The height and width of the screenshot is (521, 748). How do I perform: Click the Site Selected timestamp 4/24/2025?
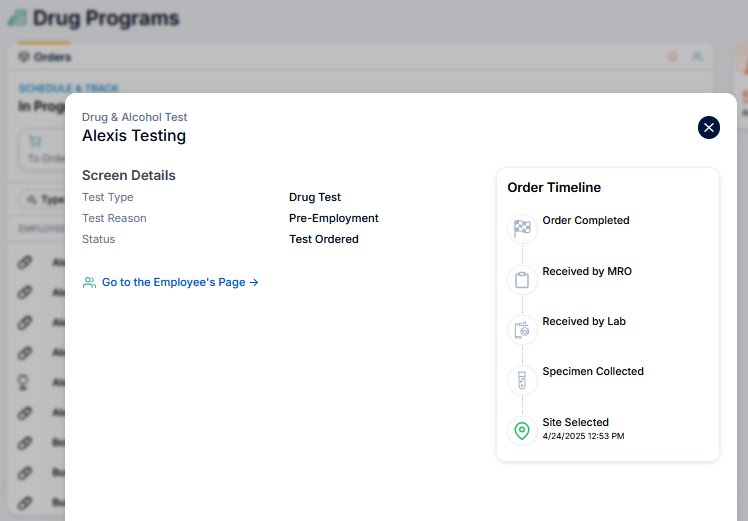pos(583,436)
